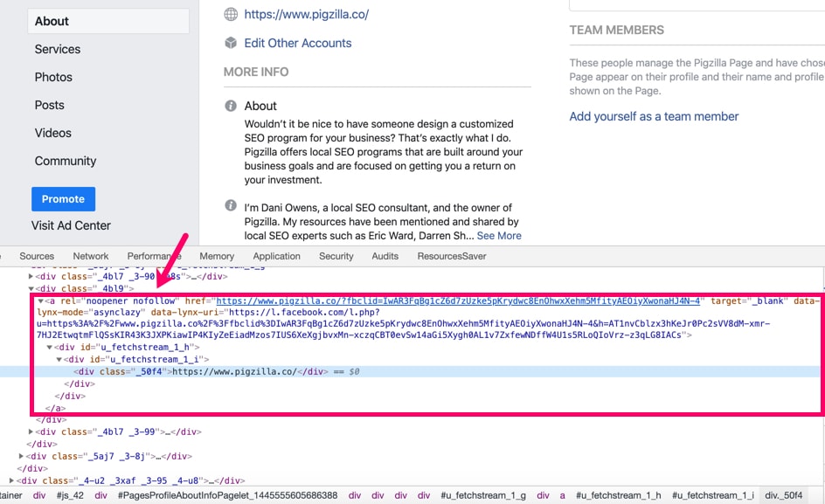Open Videos in the sidebar
This screenshot has width=825, height=504.
52,133
